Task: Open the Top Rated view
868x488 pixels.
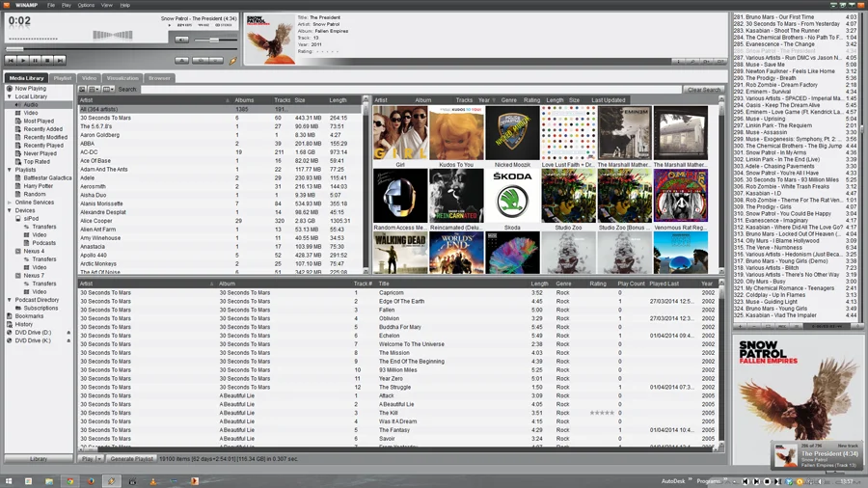Action: (37, 162)
